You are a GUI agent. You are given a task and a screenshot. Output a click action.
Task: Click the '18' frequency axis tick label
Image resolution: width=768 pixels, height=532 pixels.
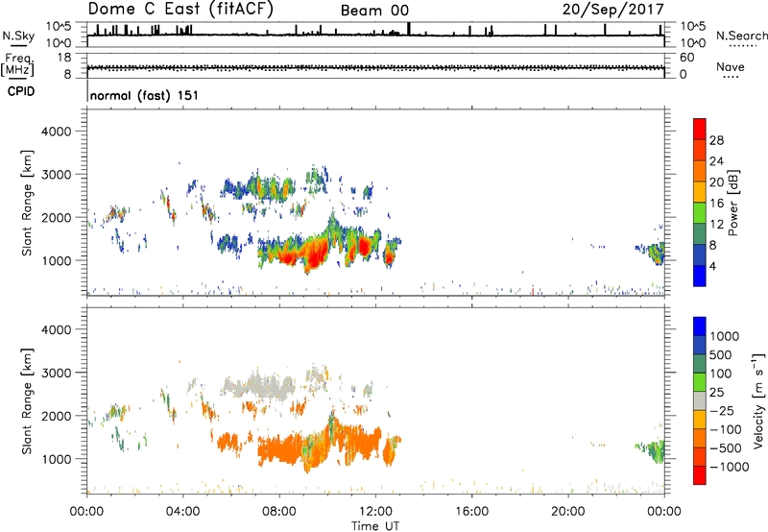pyautogui.click(x=64, y=58)
